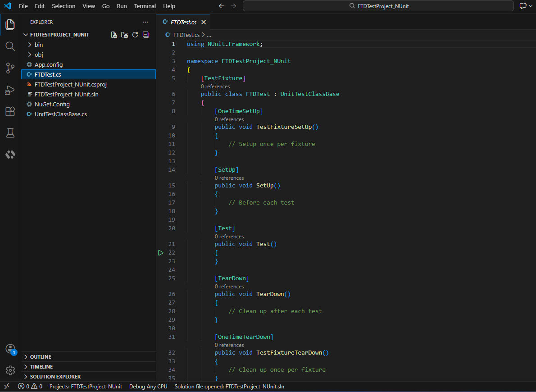This screenshot has height=392, width=536.
Task: Open the Manage settings gear
Action: tap(10, 370)
